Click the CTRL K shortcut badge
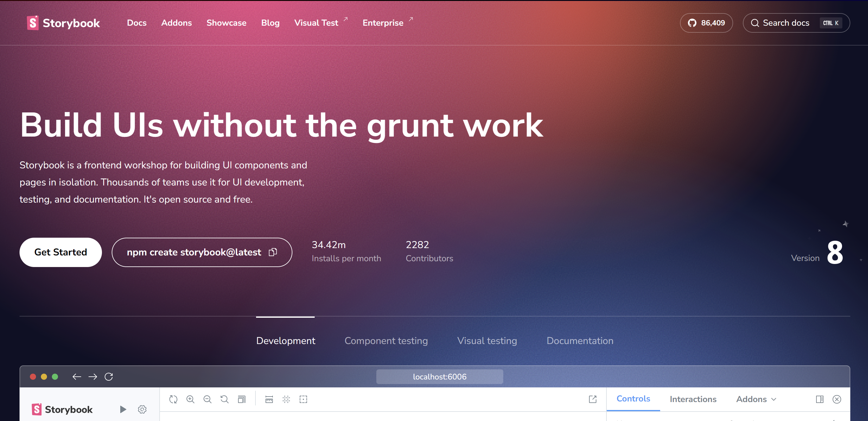Viewport: 868px width, 421px height. coord(830,23)
